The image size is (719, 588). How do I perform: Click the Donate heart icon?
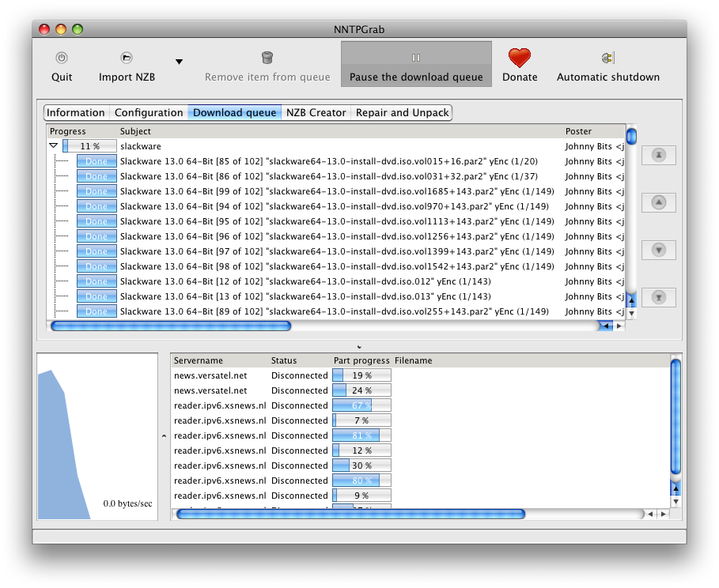(520, 58)
